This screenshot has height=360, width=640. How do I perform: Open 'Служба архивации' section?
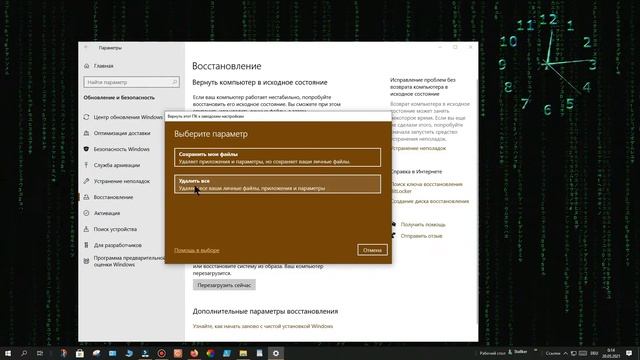tap(117, 165)
